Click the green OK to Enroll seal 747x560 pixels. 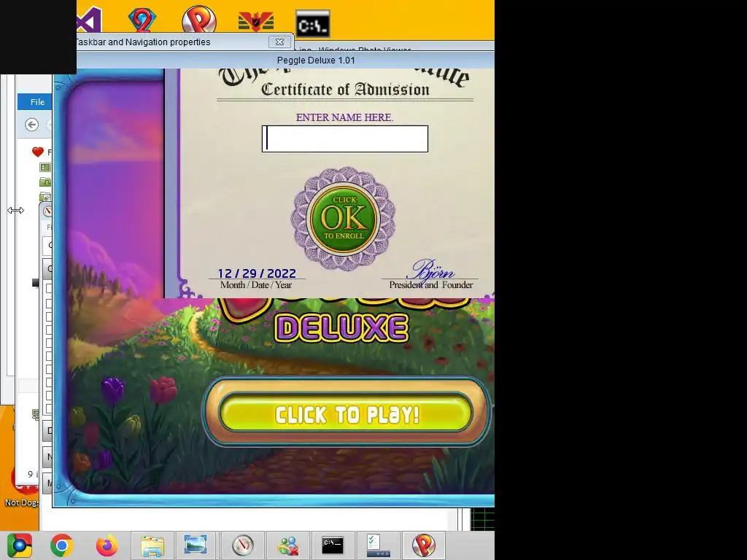click(344, 219)
